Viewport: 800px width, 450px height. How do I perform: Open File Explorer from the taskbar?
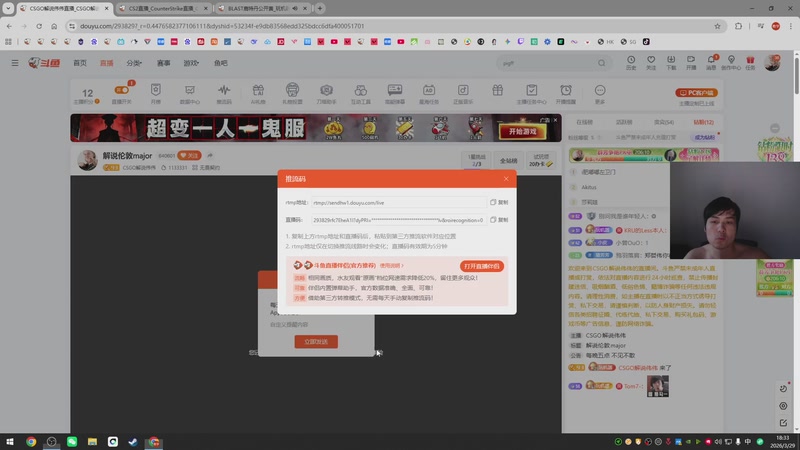coord(92,442)
